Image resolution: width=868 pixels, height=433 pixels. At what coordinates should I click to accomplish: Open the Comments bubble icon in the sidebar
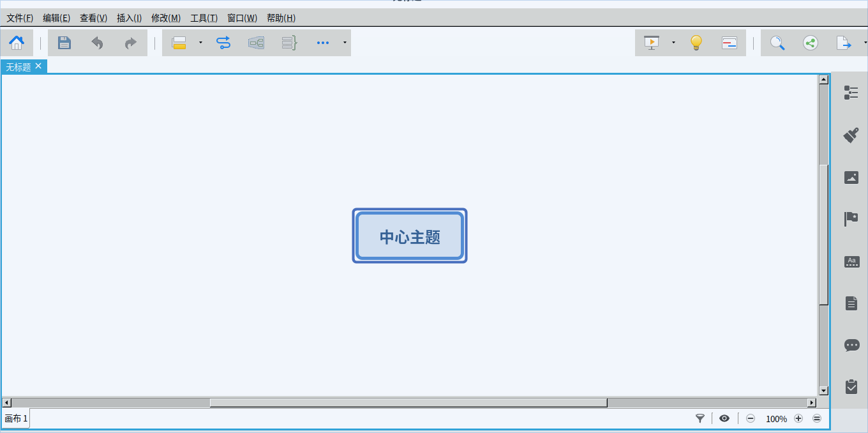(851, 346)
